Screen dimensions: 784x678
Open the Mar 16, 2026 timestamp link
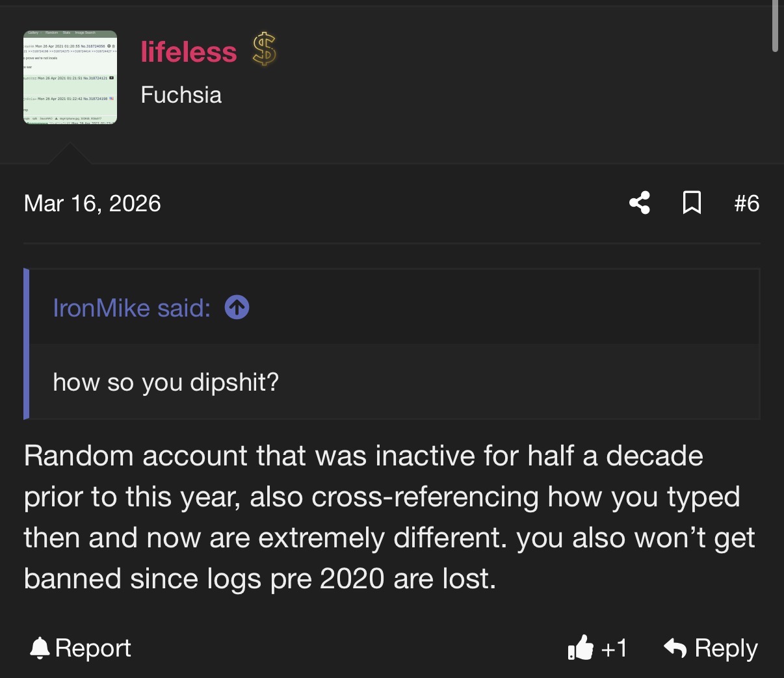point(92,203)
